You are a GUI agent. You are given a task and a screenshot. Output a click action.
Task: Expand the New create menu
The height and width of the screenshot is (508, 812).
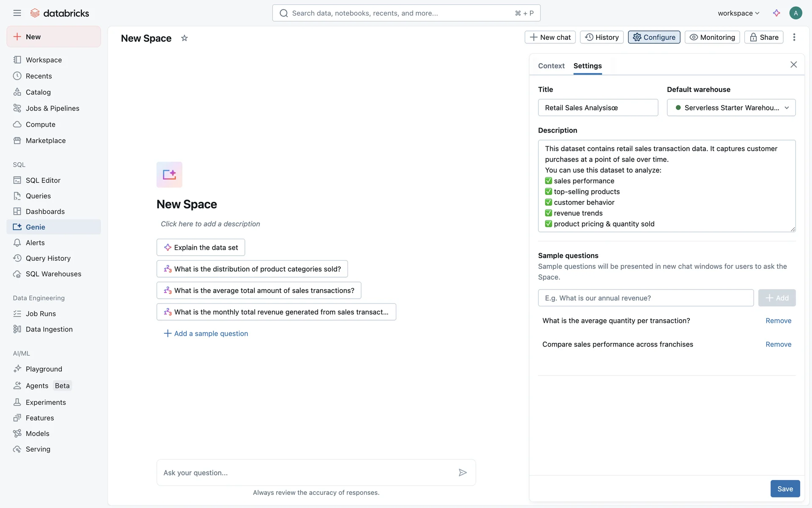pyautogui.click(x=54, y=37)
